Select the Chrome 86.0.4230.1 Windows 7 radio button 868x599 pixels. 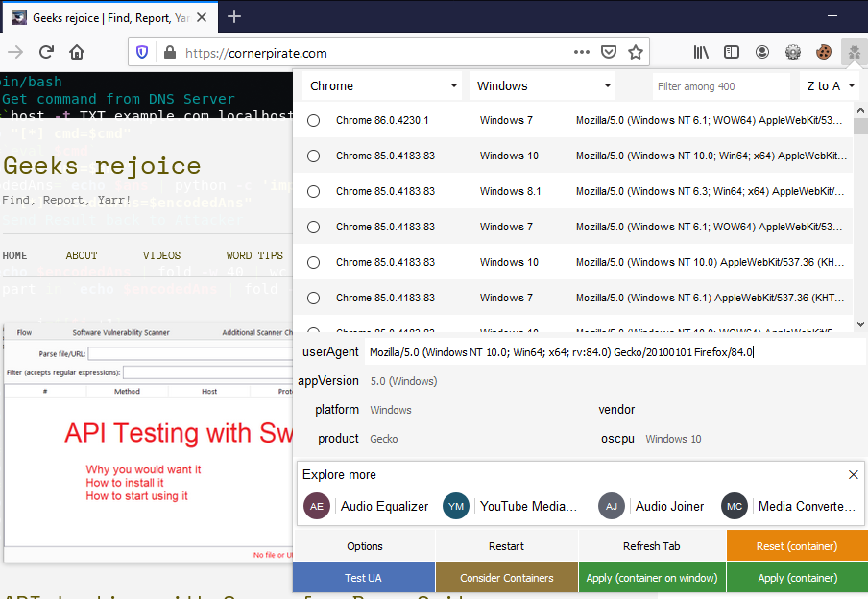313,120
